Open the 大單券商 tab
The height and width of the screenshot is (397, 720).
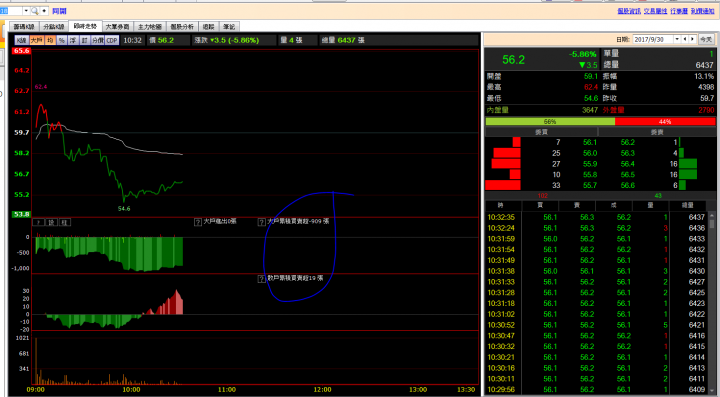pos(117,27)
